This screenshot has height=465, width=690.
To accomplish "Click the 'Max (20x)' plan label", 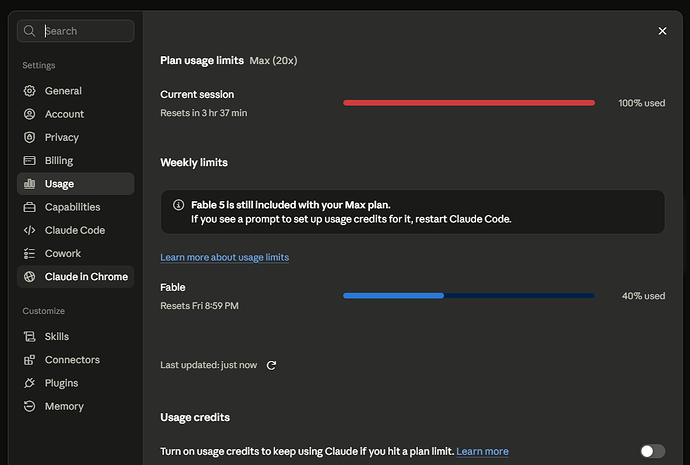I will 273,61.
